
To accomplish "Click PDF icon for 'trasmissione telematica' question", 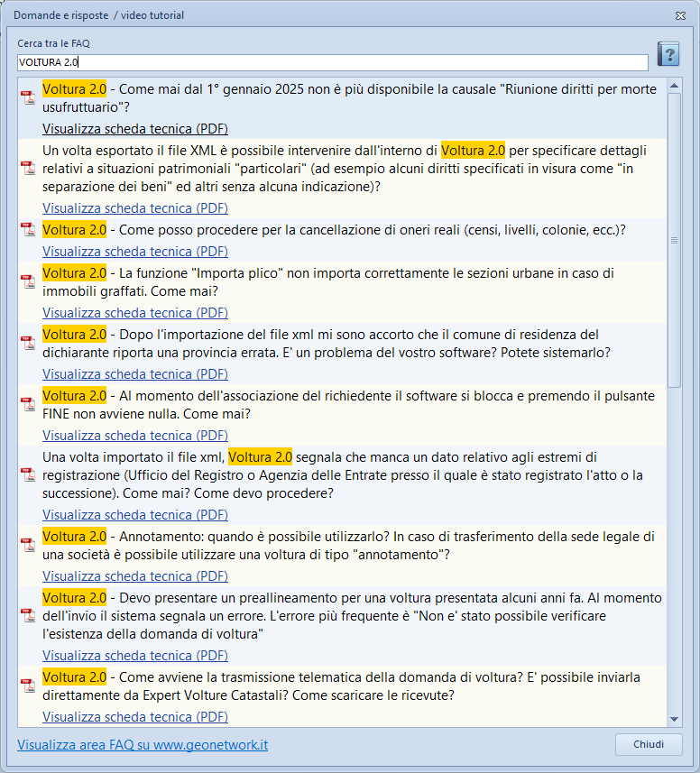I will [x=28, y=686].
